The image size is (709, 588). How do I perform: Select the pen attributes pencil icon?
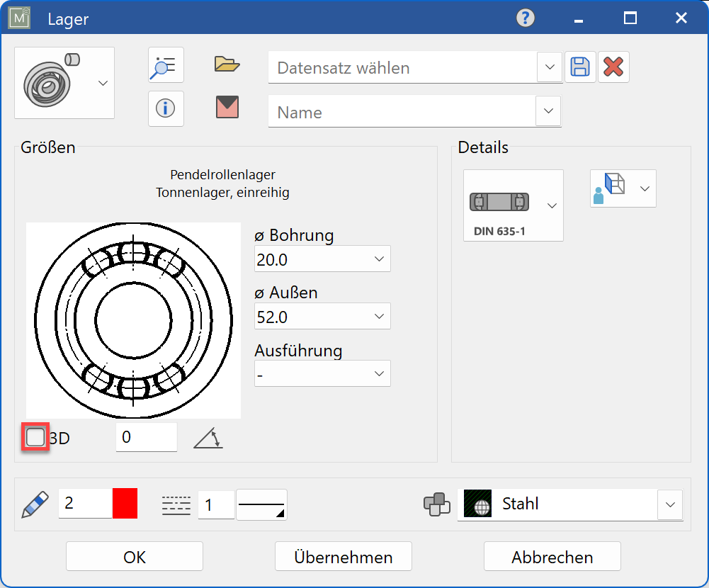coord(33,504)
